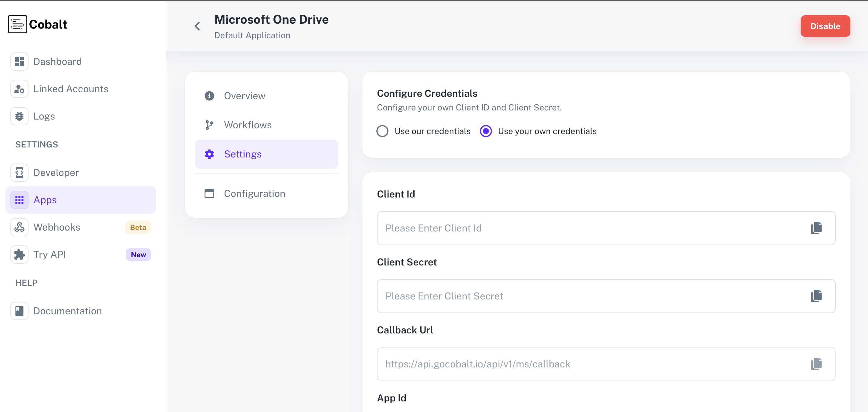Open Logs via the bug icon
The width and height of the screenshot is (868, 412).
tap(19, 116)
